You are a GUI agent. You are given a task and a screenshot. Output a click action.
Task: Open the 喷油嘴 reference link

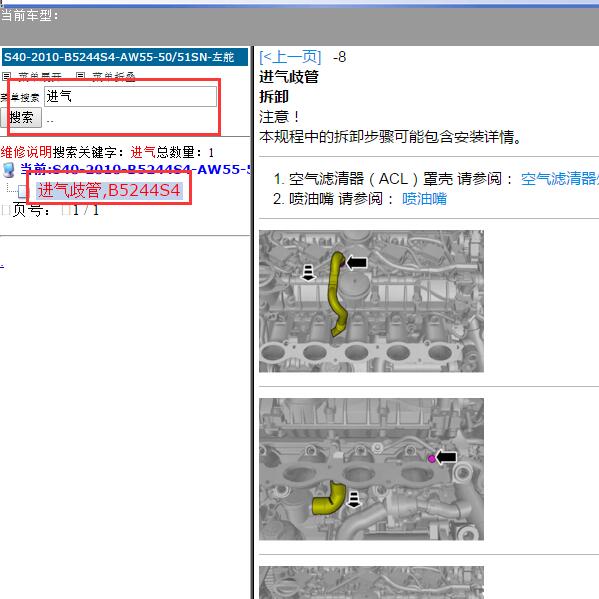[424, 199]
